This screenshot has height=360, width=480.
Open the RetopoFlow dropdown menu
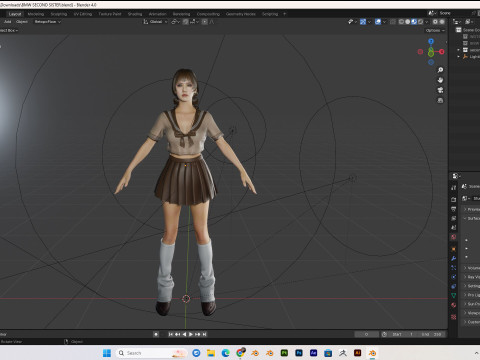[x=48, y=22]
